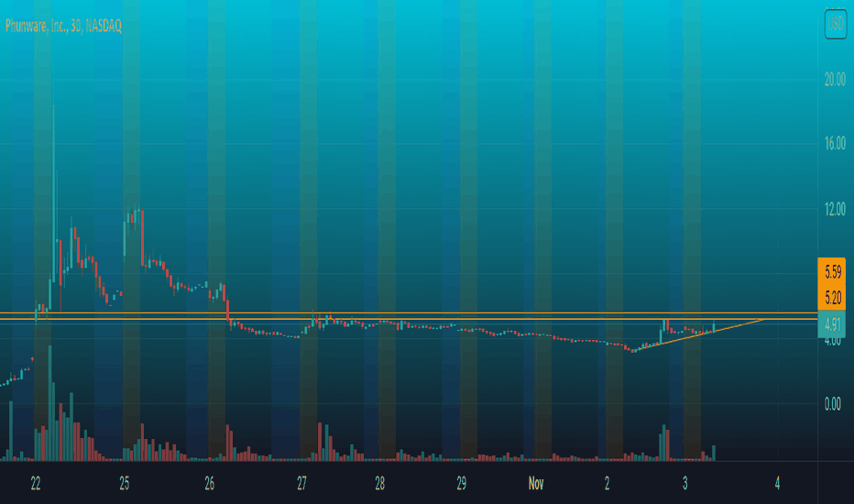The width and height of the screenshot is (854, 504).
Task: Click date label 29 on time axis
Action: pyautogui.click(x=461, y=483)
